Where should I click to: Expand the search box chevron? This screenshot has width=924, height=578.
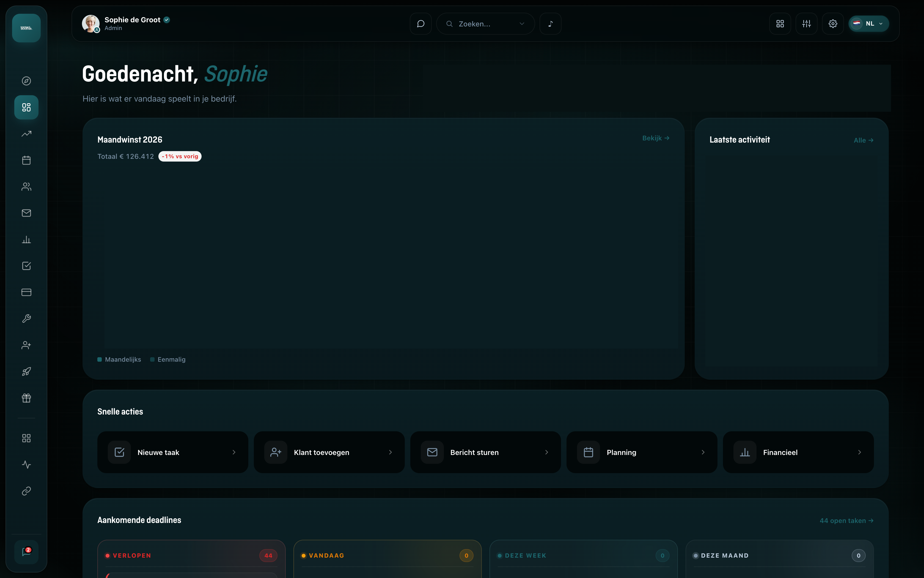coord(522,24)
